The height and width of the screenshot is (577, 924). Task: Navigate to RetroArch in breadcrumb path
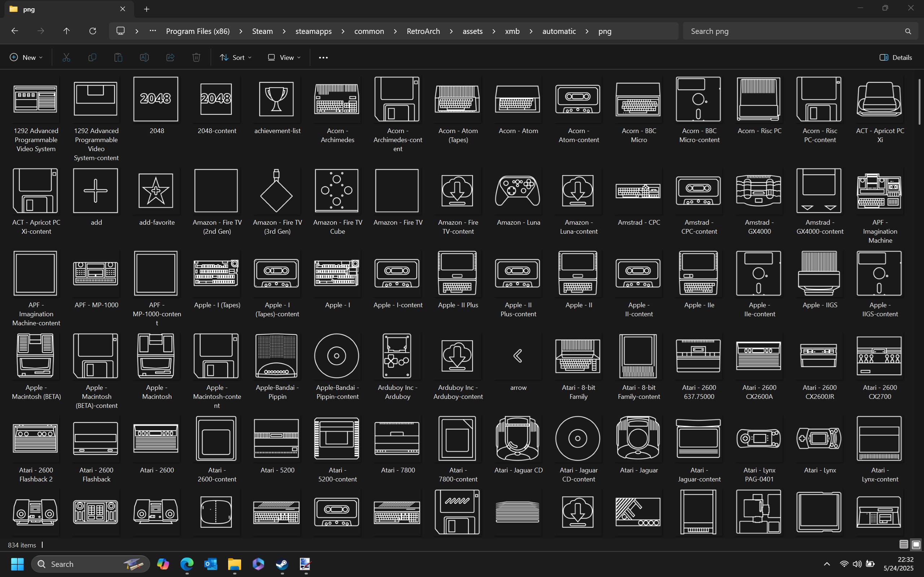[x=423, y=31]
